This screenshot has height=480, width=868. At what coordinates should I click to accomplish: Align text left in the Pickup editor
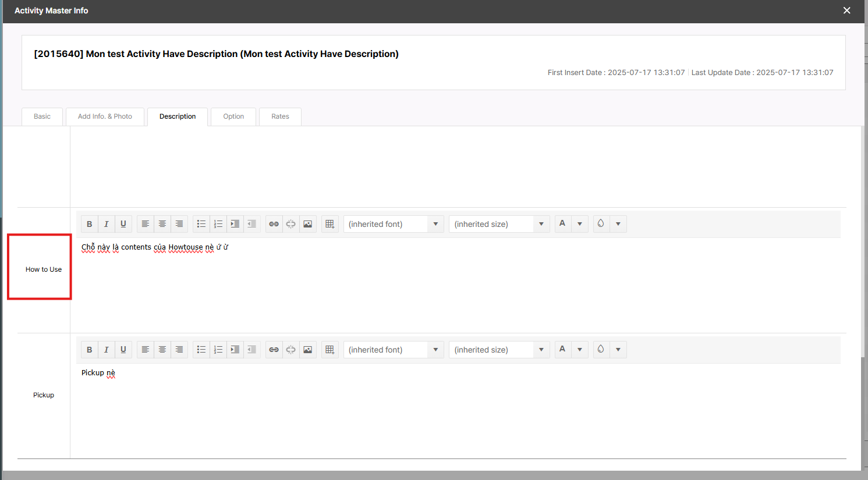click(x=146, y=350)
